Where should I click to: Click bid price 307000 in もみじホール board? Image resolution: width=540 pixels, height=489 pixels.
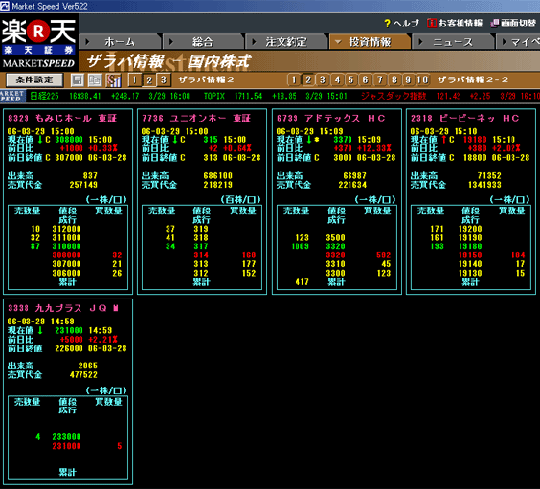pyautogui.click(x=66, y=264)
